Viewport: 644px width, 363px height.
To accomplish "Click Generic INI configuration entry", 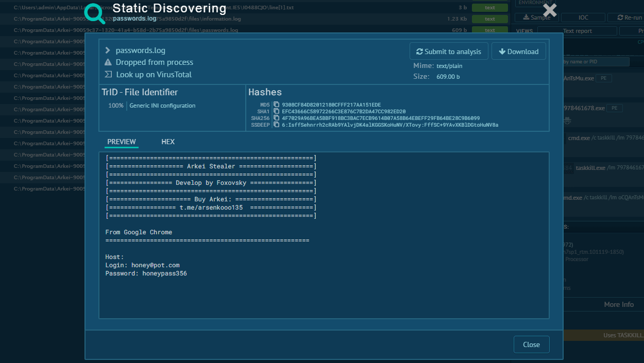I will click(162, 106).
